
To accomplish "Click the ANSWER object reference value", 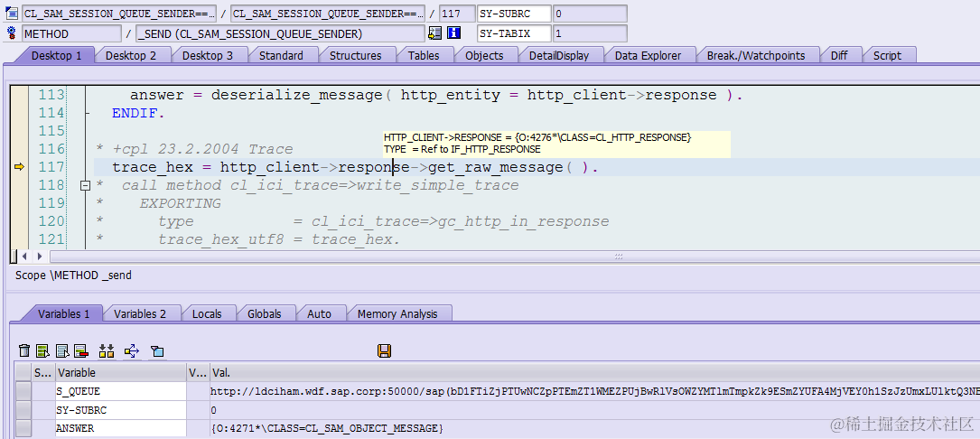I will click(x=328, y=428).
